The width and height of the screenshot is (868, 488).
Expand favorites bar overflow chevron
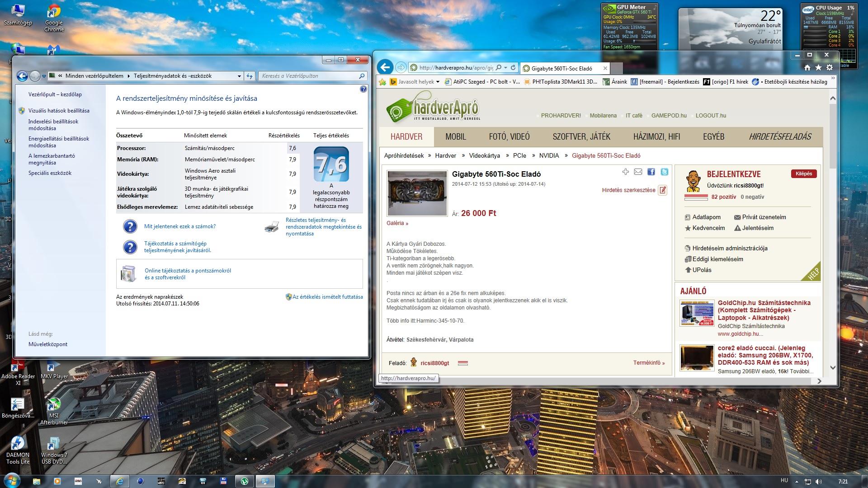click(833, 79)
